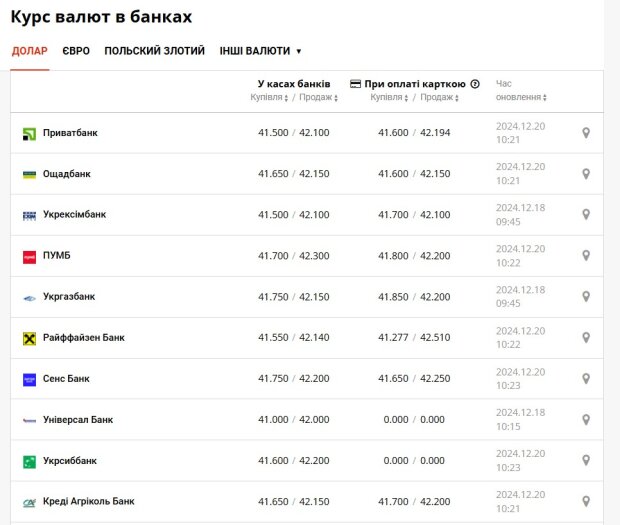
Task: Sort by Купівля in У касах банків
Action: coord(270,98)
